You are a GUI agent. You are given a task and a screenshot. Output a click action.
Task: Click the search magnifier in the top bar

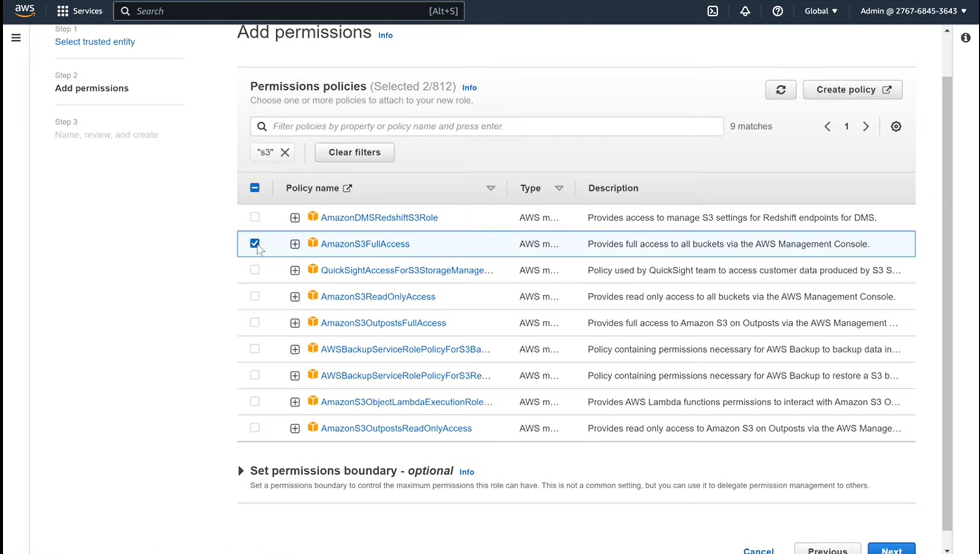tap(125, 11)
